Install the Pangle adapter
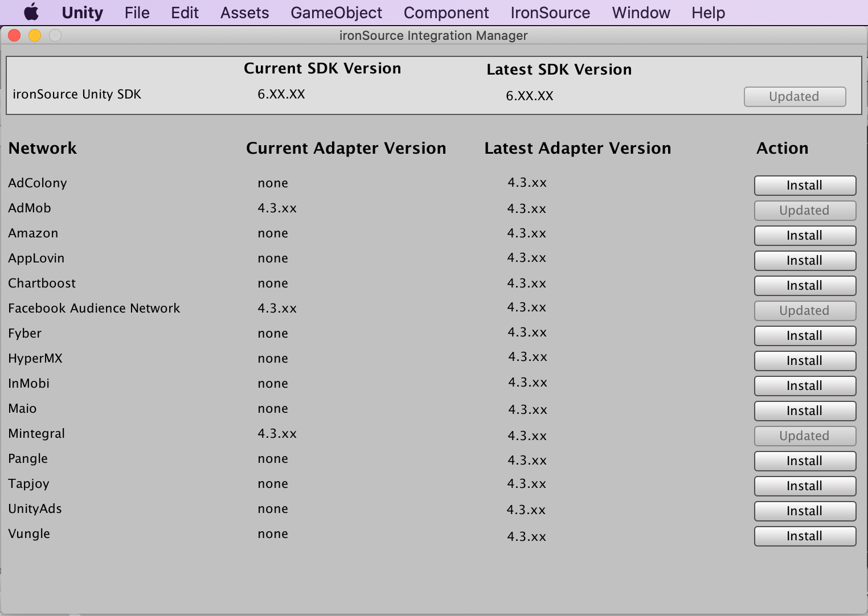 pos(805,461)
